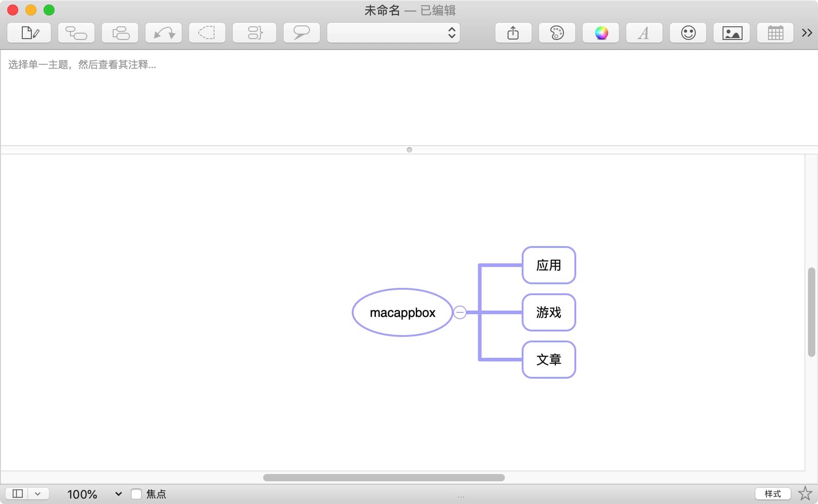Click the vertical scrollbar thumb

[x=811, y=312]
